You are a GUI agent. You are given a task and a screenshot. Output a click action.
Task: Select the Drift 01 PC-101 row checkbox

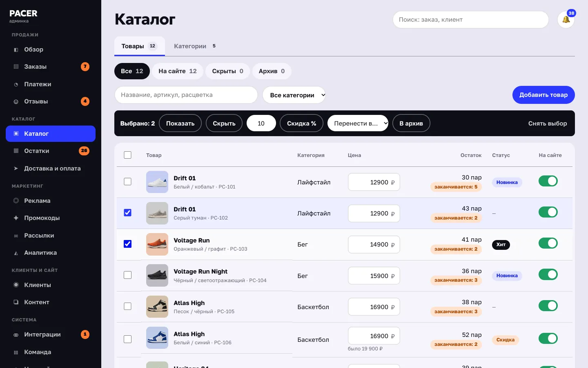pyautogui.click(x=127, y=182)
